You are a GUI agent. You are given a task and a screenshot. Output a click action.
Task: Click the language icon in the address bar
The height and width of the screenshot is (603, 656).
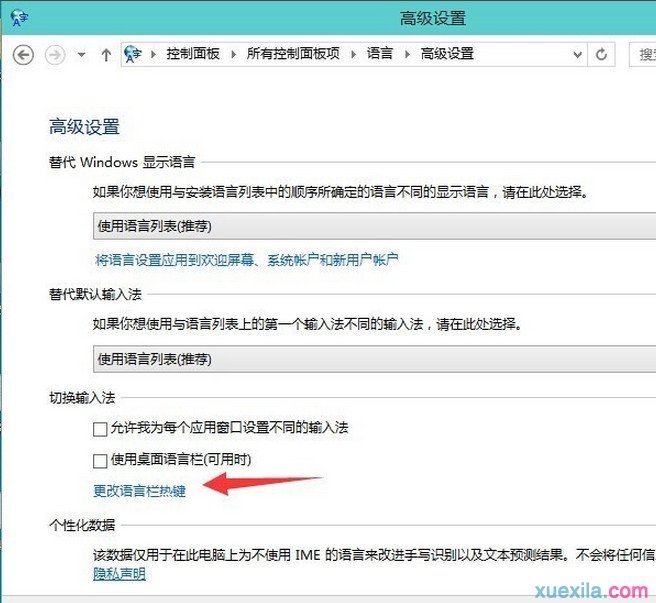(x=133, y=54)
